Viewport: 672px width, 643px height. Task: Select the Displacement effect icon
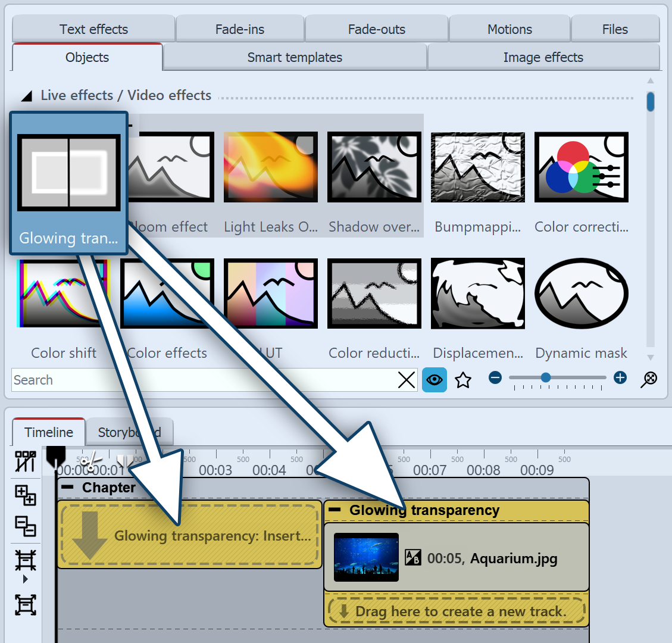(x=477, y=294)
